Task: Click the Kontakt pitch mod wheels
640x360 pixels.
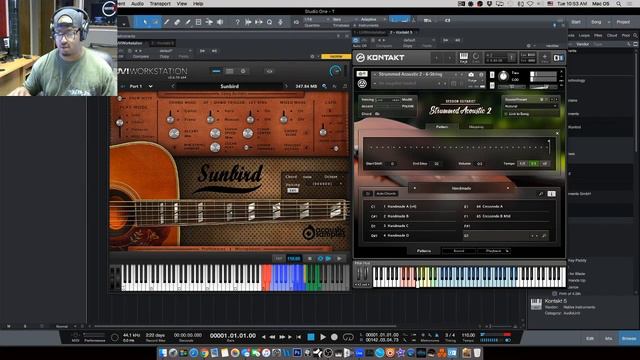Action: click(x=361, y=274)
